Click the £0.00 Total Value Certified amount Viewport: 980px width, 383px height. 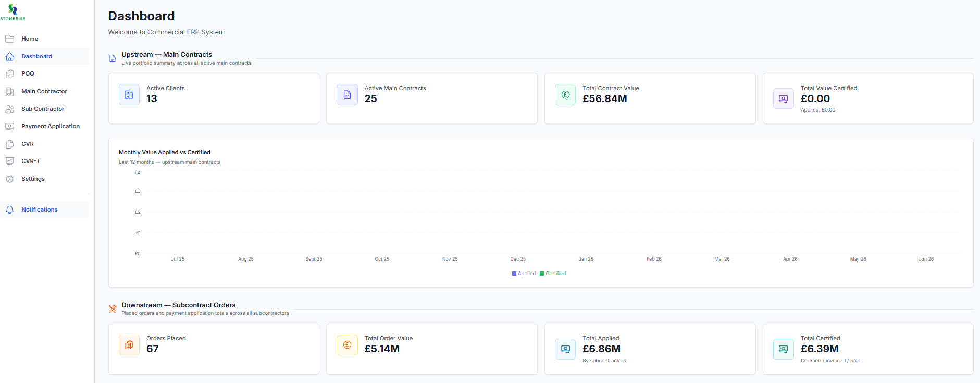pyautogui.click(x=815, y=99)
